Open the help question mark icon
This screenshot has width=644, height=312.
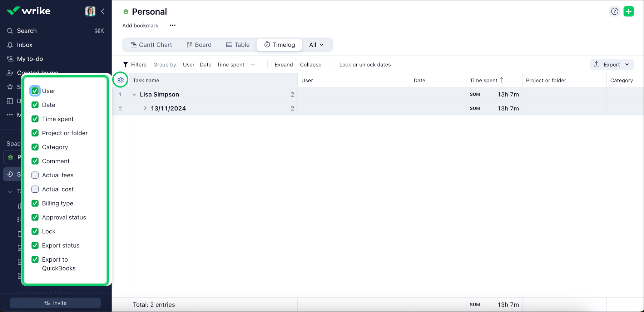point(614,11)
